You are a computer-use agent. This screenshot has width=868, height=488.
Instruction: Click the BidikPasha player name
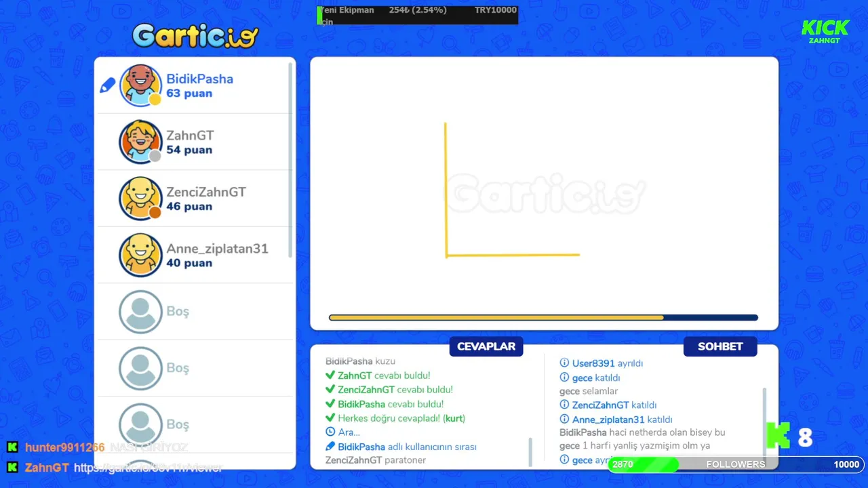point(199,79)
